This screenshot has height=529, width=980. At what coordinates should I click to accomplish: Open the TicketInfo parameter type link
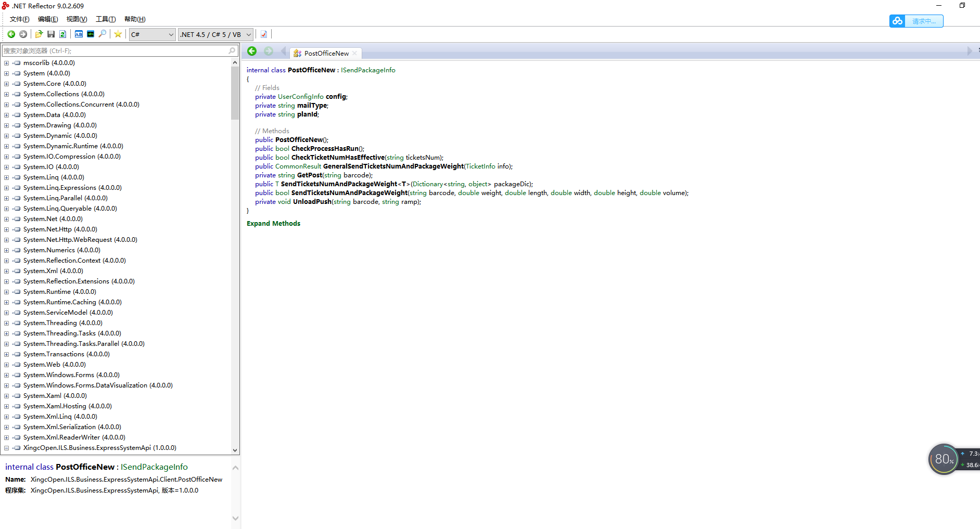[x=480, y=166]
